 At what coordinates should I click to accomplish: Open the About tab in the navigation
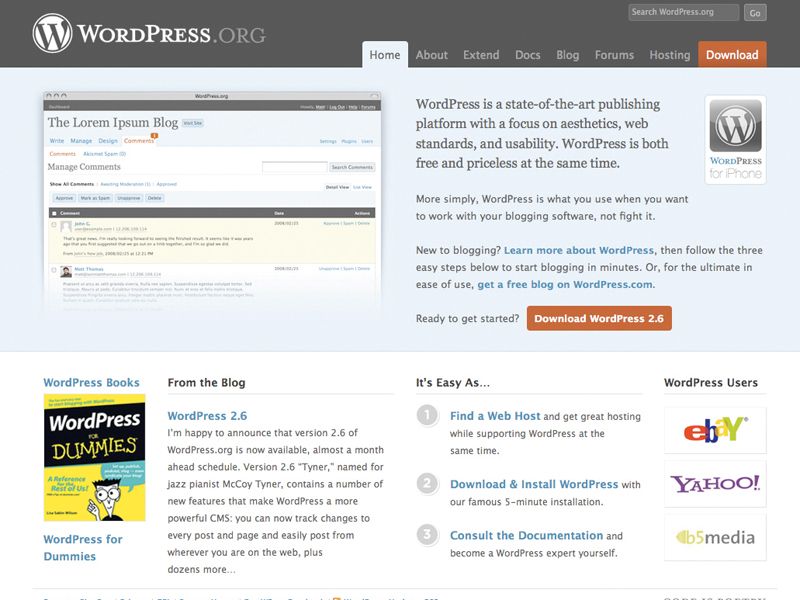(432, 55)
